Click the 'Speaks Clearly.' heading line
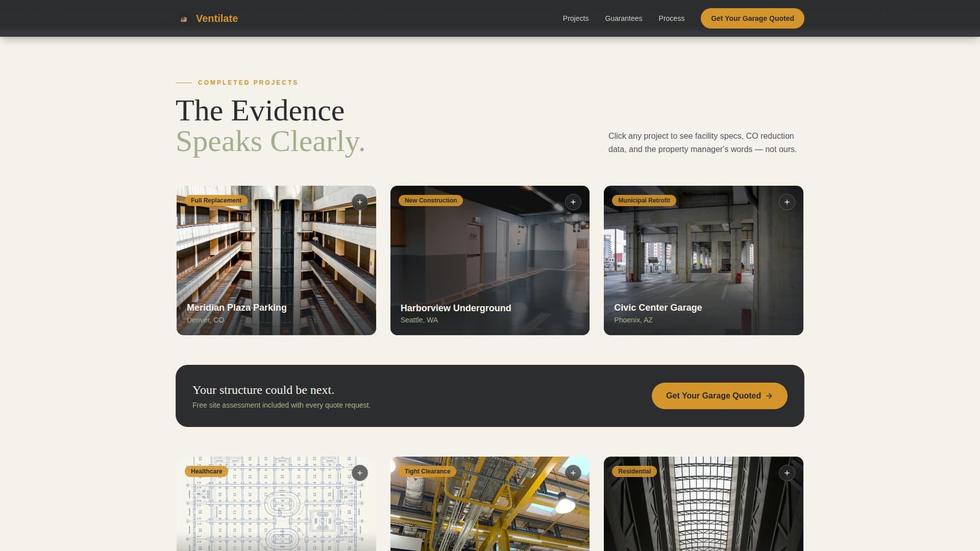980x551 pixels. 271,141
